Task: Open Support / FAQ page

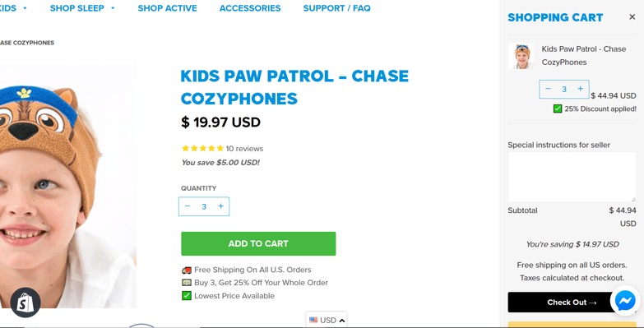Action: (x=336, y=8)
